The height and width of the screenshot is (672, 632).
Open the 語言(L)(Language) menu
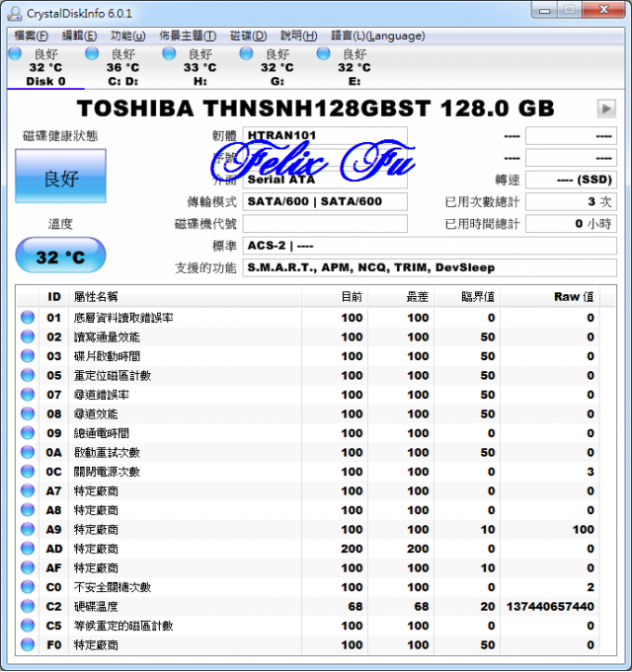coord(378,36)
